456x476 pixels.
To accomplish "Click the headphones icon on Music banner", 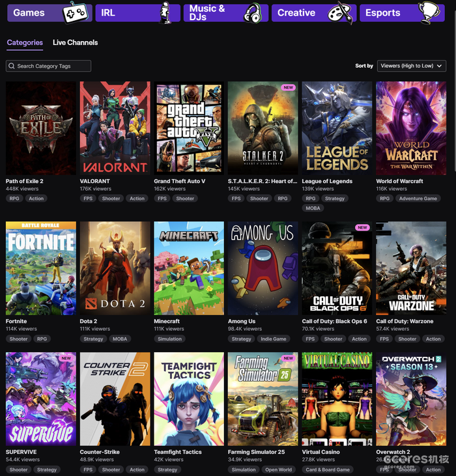I will point(253,13).
